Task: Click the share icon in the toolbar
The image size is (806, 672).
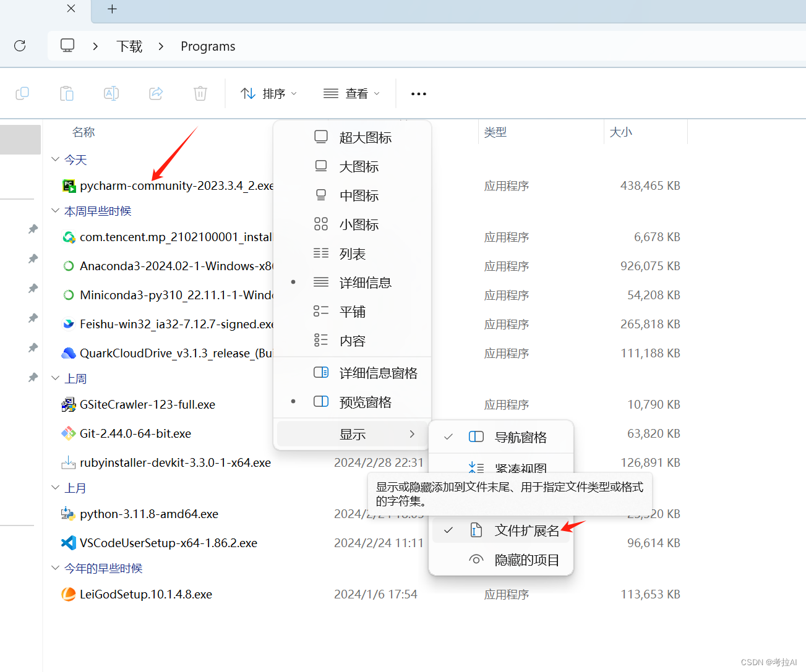Action: pyautogui.click(x=156, y=93)
